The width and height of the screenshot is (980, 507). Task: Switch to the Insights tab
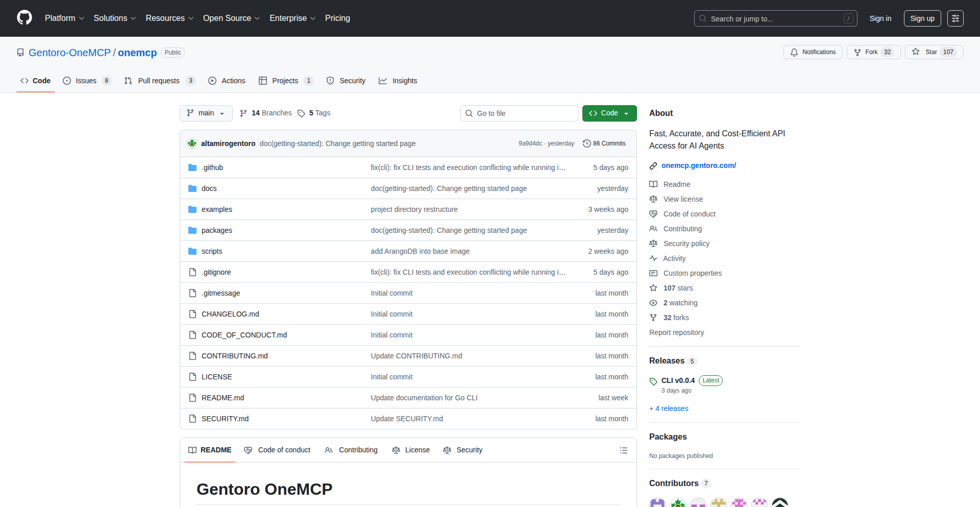coord(398,81)
